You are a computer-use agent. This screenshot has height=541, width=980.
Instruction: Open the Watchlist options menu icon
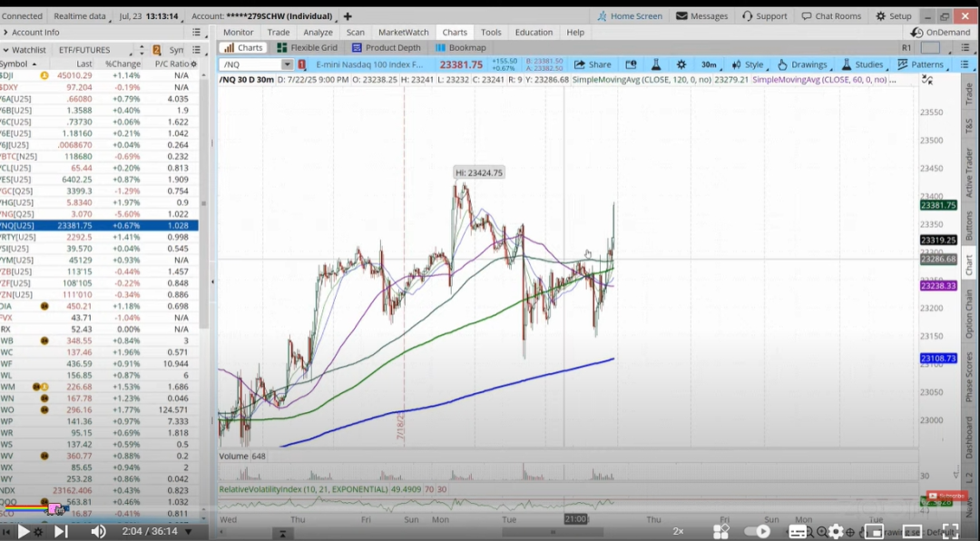[x=196, y=50]
